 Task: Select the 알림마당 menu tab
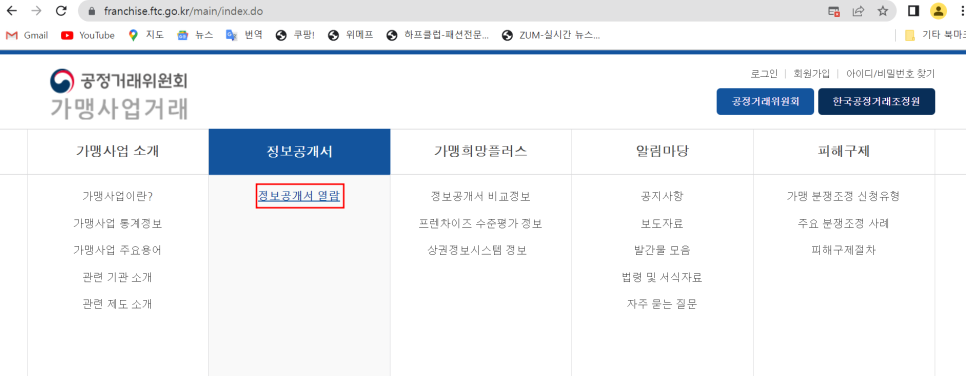coord(662,152)
